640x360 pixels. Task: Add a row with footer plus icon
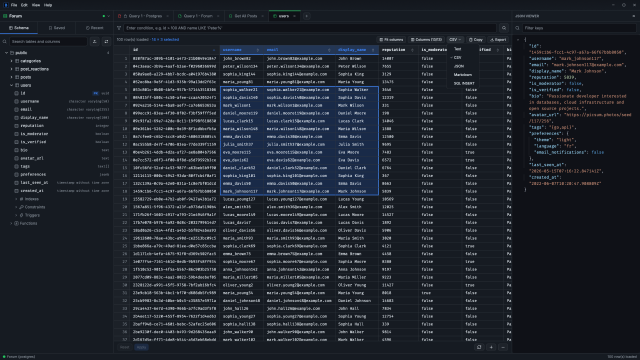[x=491, y=347]
